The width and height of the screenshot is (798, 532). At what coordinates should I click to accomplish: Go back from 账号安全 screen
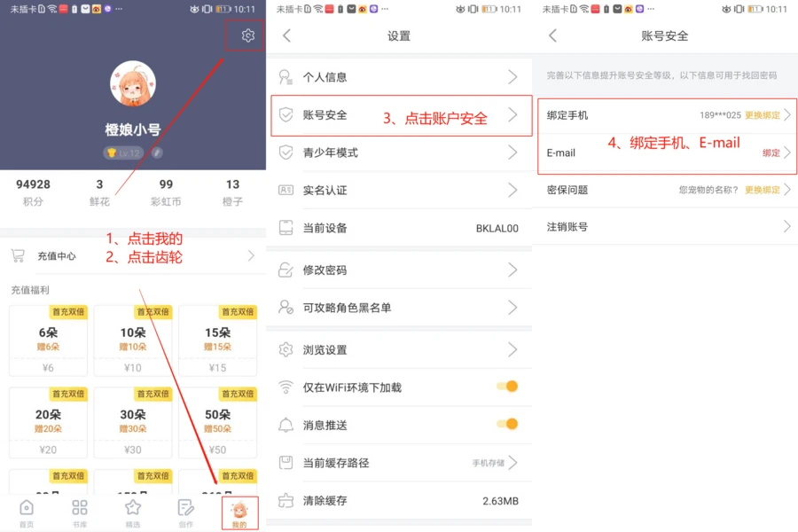[553, 35]
